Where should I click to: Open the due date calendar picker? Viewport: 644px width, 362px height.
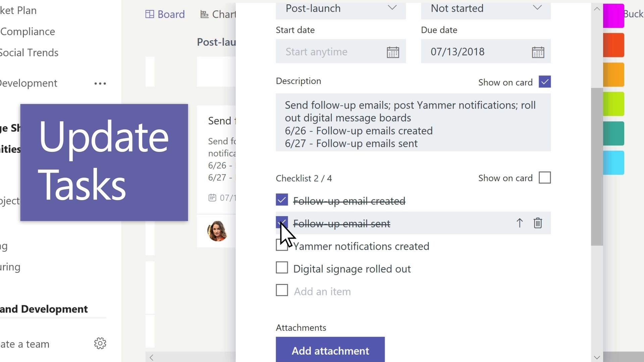point(538,52)
